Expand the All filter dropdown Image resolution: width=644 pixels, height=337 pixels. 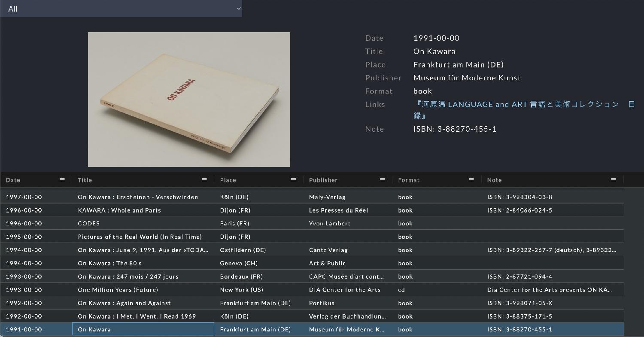121,9
